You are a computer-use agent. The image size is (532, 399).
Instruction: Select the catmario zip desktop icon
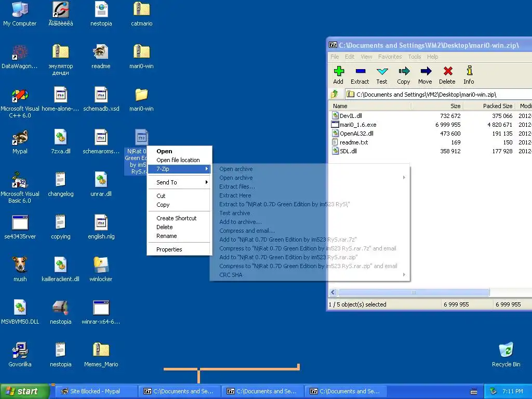click(x=141, y=14)
